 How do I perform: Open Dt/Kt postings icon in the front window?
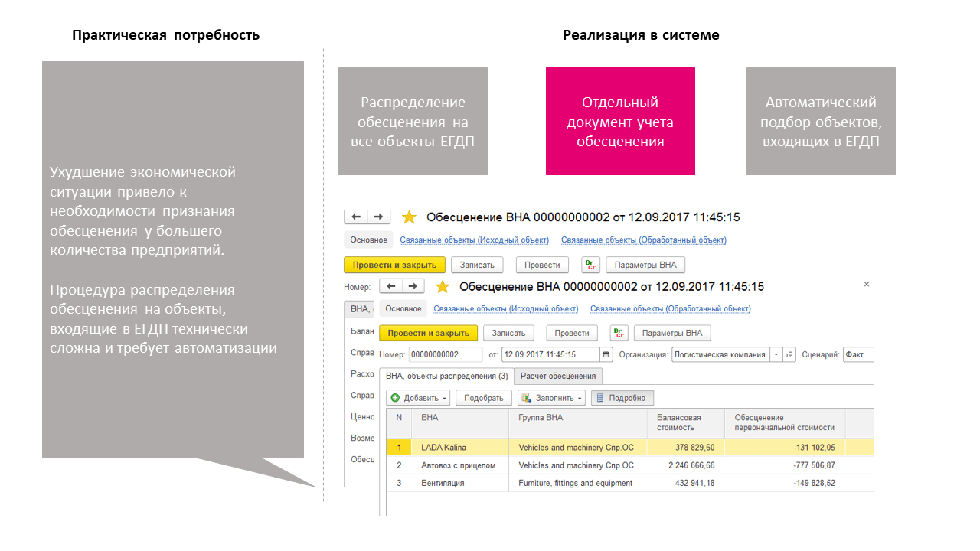pyautogui.click(x=619, y=333)
